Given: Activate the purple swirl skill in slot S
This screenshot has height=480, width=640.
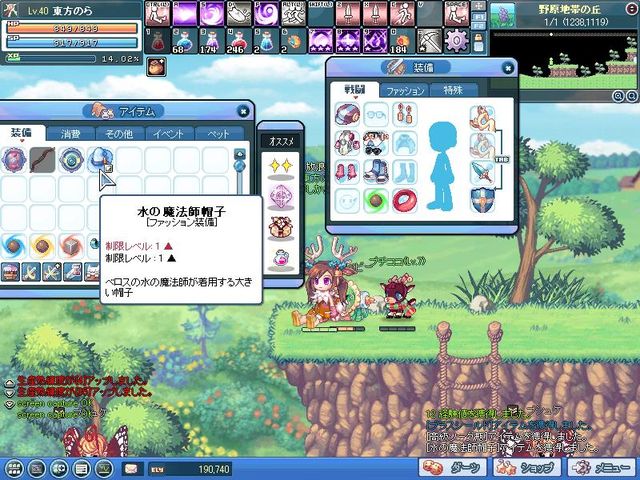Looking at the screenshot, I should pyautogui.click(x=211, y=13).
